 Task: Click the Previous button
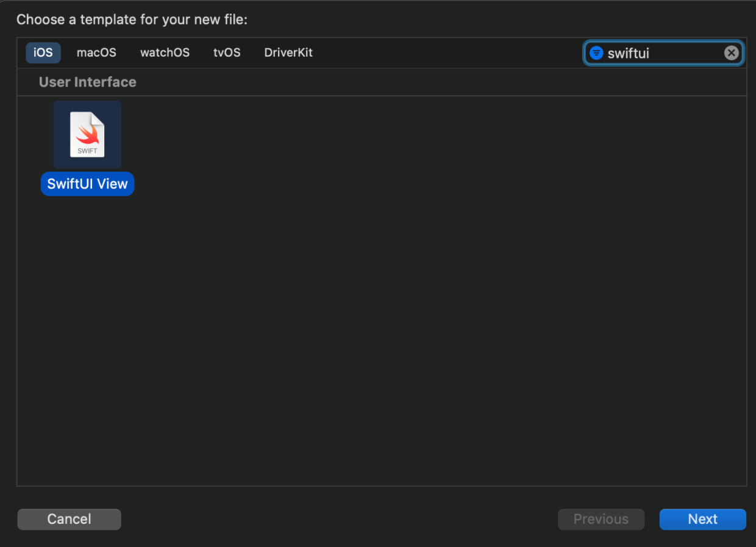tap(601, 519)
